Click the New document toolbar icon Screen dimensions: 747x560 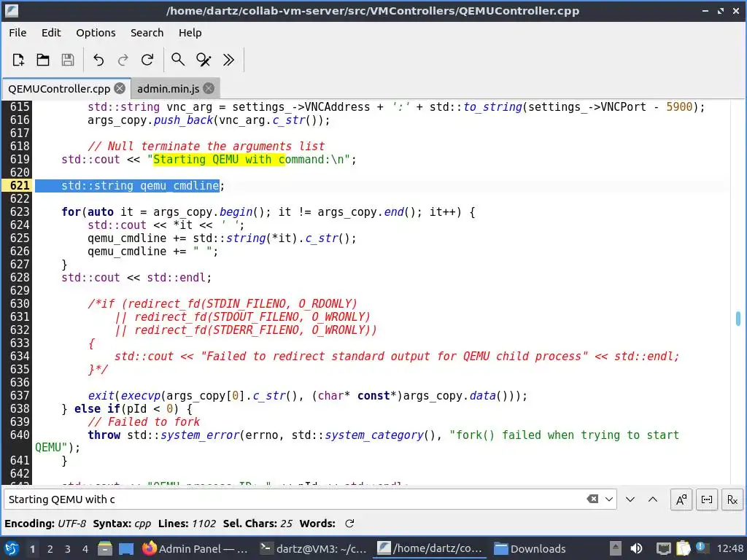tap(18, 60)
